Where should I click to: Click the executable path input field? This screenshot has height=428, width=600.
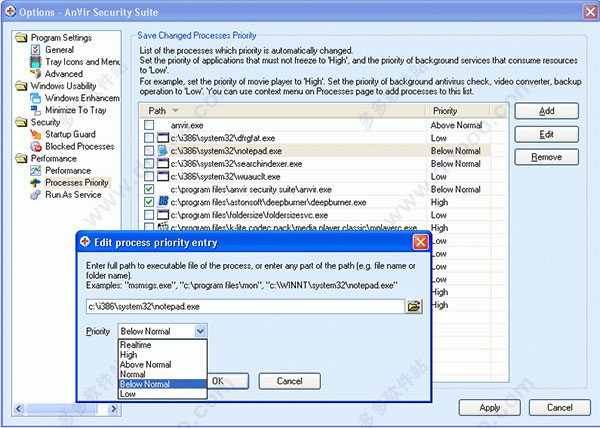245,306
